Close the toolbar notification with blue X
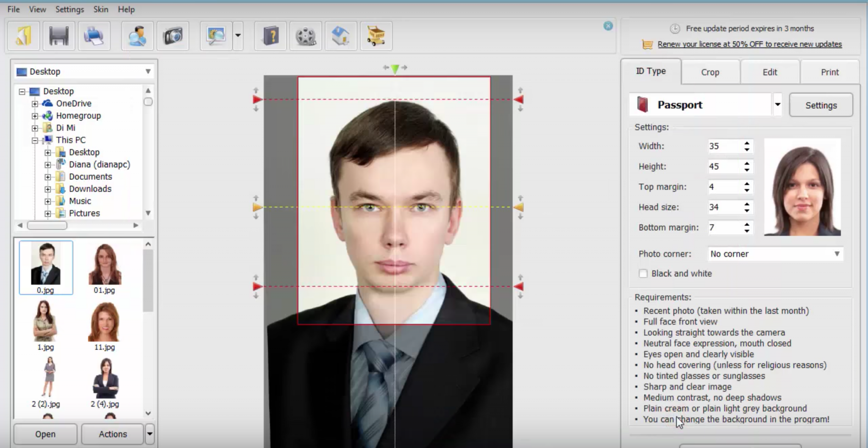This screenshot has height=448, width=868. tap(608, 26)
